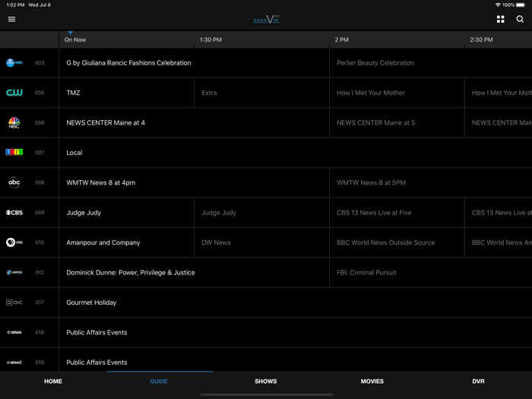
Task: Open WMTW News 8 at 4pm
Action: [x=194, y=182]
